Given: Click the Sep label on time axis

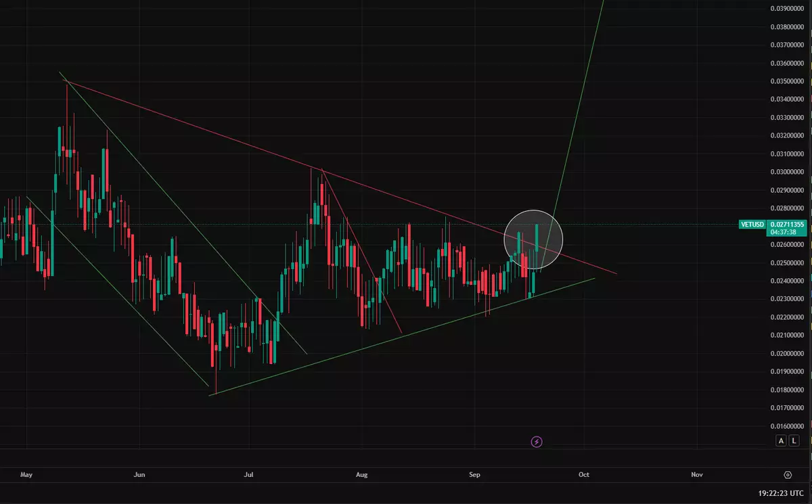Looking at the screenshot, I should (x=474, y=475).
